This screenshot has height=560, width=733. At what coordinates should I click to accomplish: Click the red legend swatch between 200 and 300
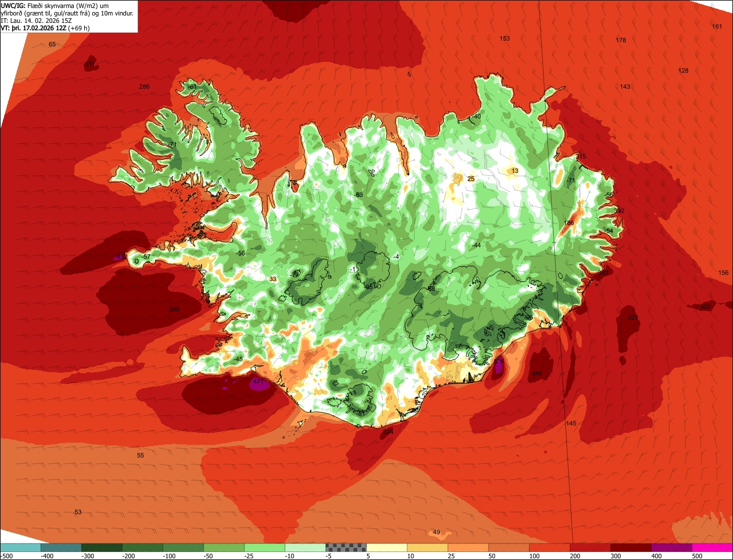tap(590, 547)
